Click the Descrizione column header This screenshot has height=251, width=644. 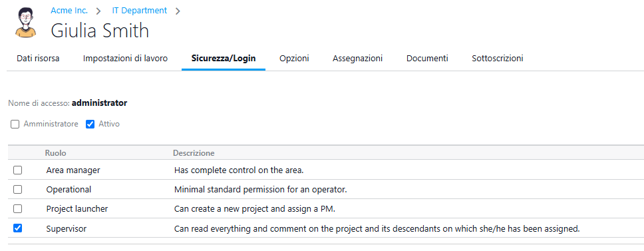point(194,153)
